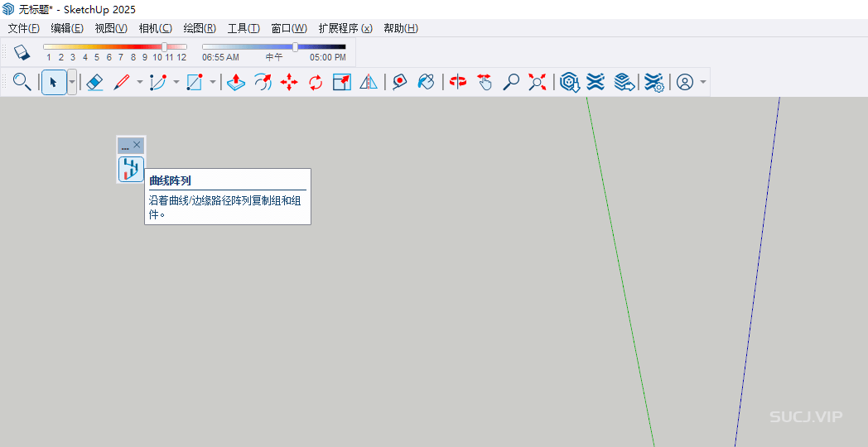
Task: Activate the Scale tool
Action: click(x=342, y=83)
